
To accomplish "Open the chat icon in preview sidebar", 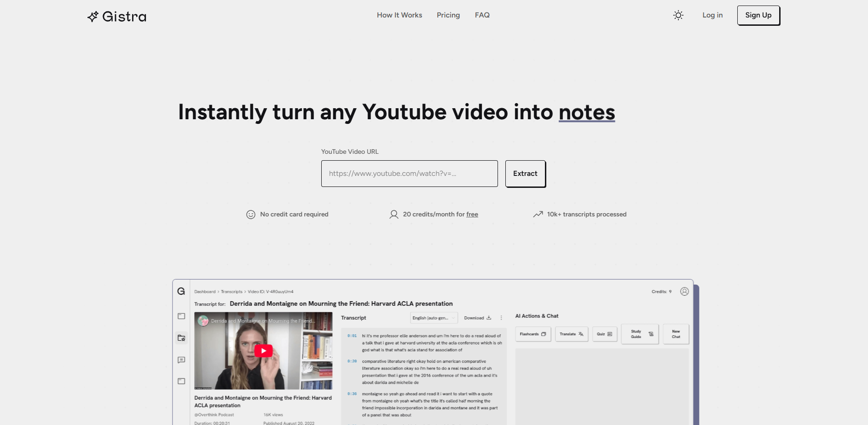I will pos(181,360).
